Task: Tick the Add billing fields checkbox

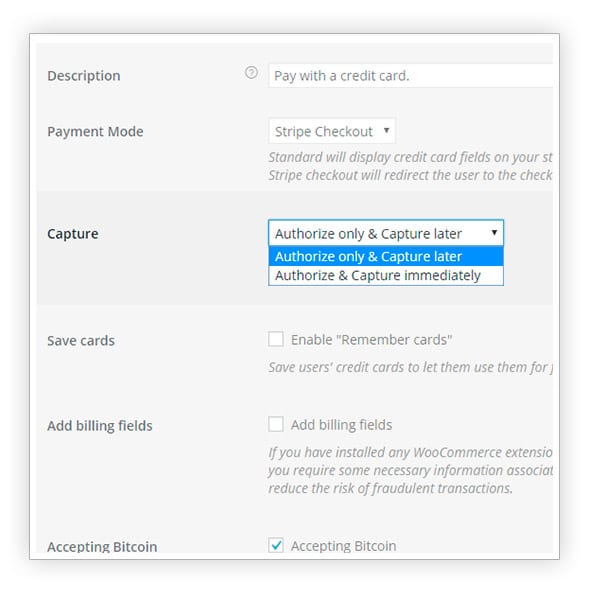Action: pyautogui.click(x=276, y=425)
